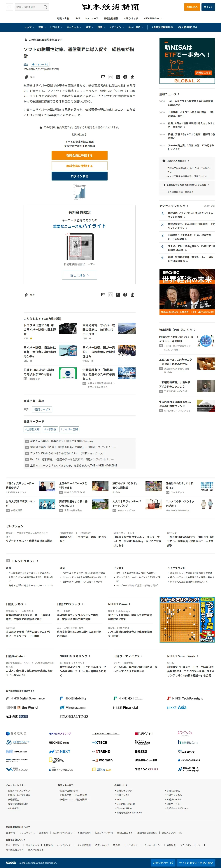This screenshot has width=221, height=868.
Task: Open the 速報ニュース section heading
Action: tap(169, 94)
